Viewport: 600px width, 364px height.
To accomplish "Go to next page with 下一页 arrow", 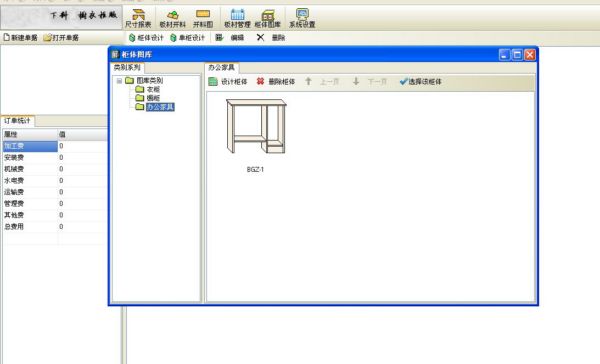I will click(x=370, y=82).
